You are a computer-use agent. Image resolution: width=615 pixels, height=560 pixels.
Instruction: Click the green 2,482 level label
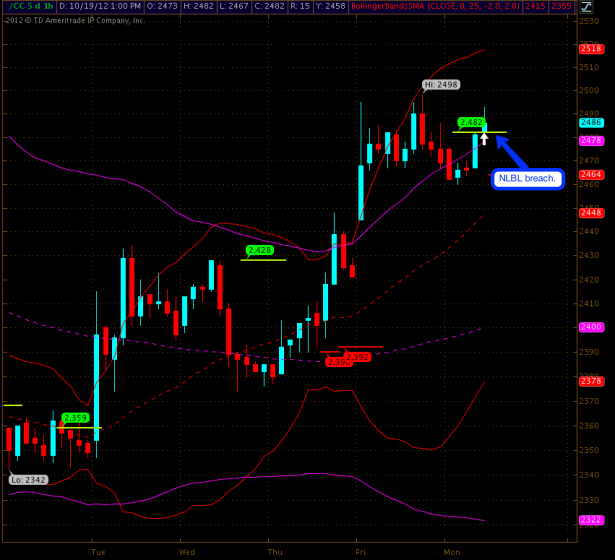[x=471, y=122]
